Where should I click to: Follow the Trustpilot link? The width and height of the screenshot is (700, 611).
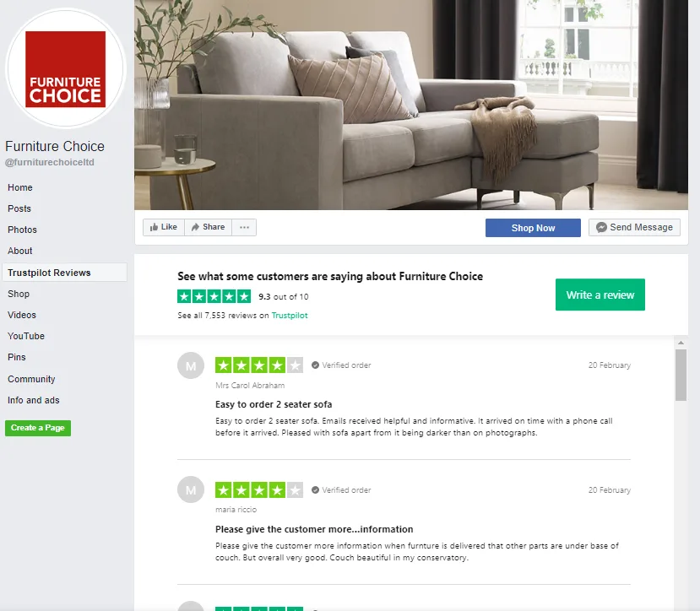[290, 315]
